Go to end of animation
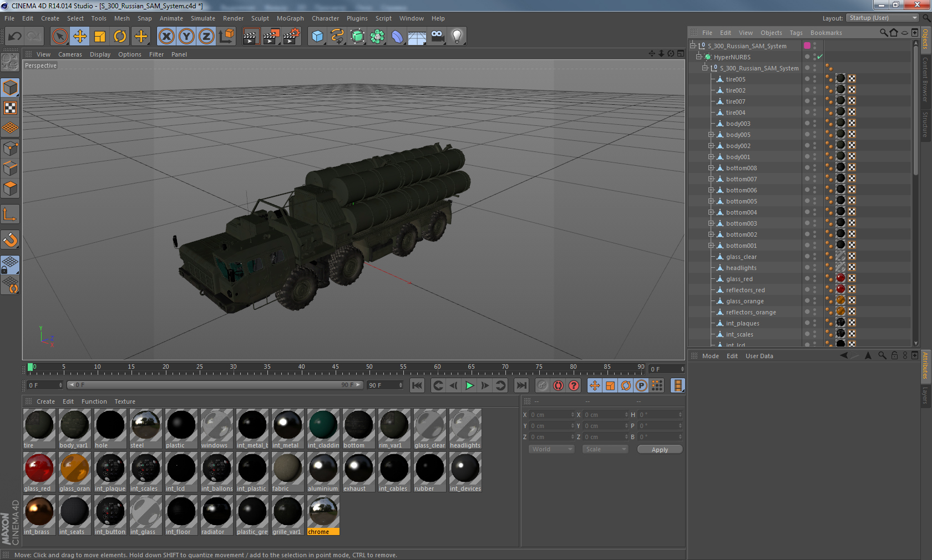 (521, 385)
